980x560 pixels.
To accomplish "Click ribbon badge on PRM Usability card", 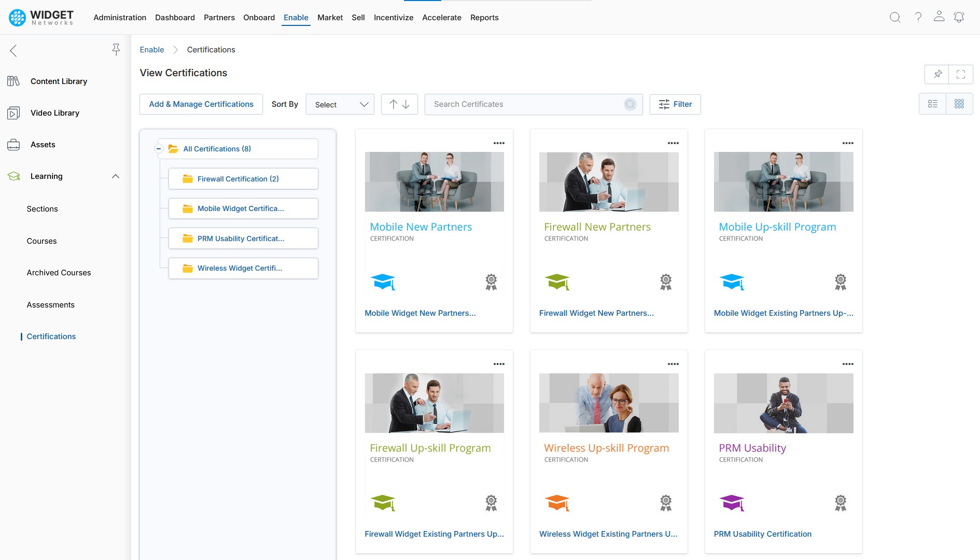I will click(x=840, y=502).
